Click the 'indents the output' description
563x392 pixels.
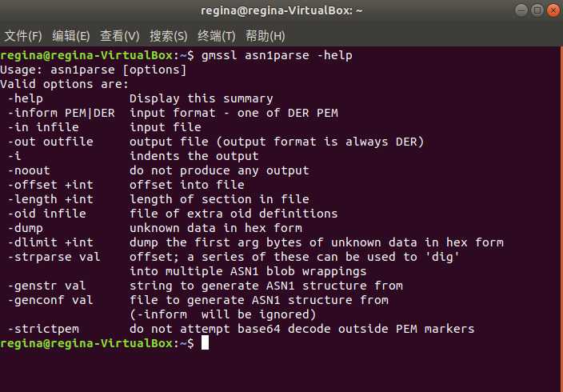194,156
